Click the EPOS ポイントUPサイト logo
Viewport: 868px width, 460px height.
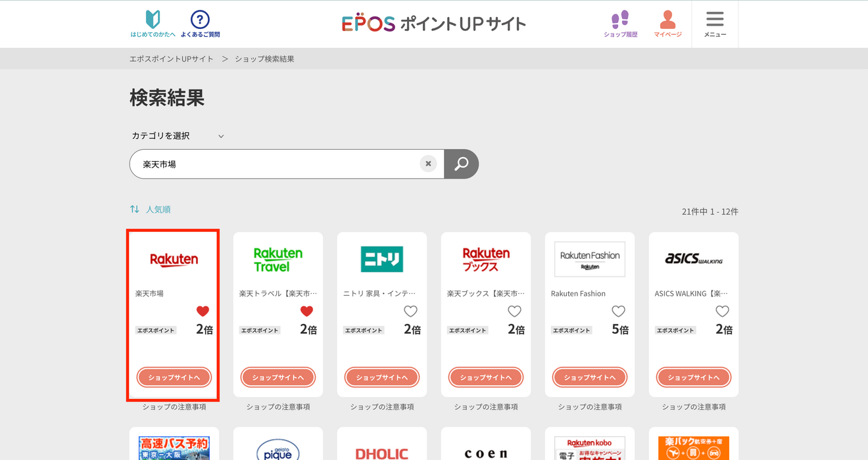pyautogui.click(x=433, y=24)
